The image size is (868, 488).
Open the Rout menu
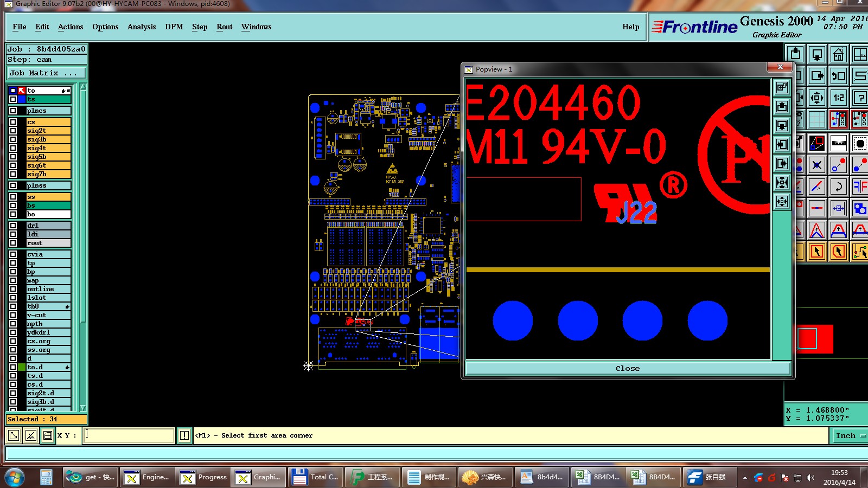225,27
